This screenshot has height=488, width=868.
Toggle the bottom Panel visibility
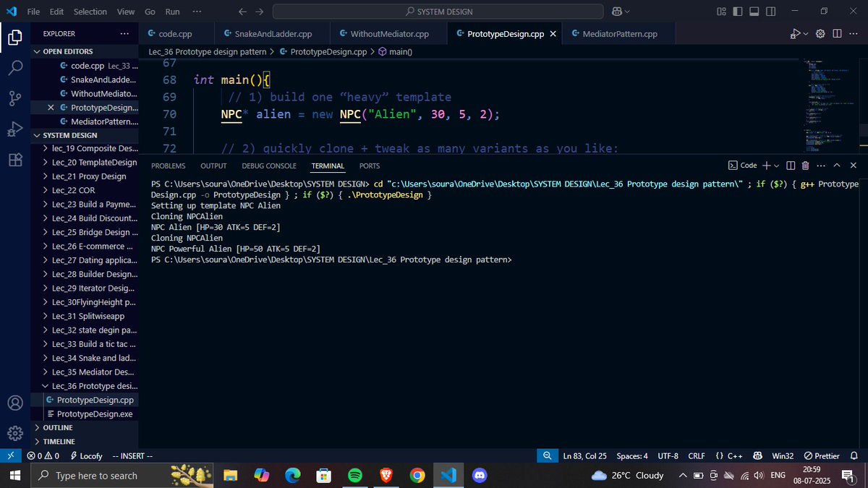(754, 12)
